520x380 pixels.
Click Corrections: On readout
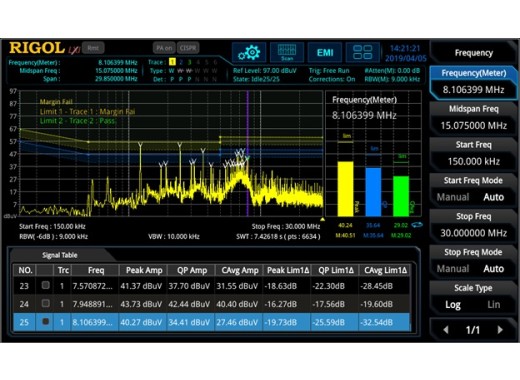click(x=332, y=79)
